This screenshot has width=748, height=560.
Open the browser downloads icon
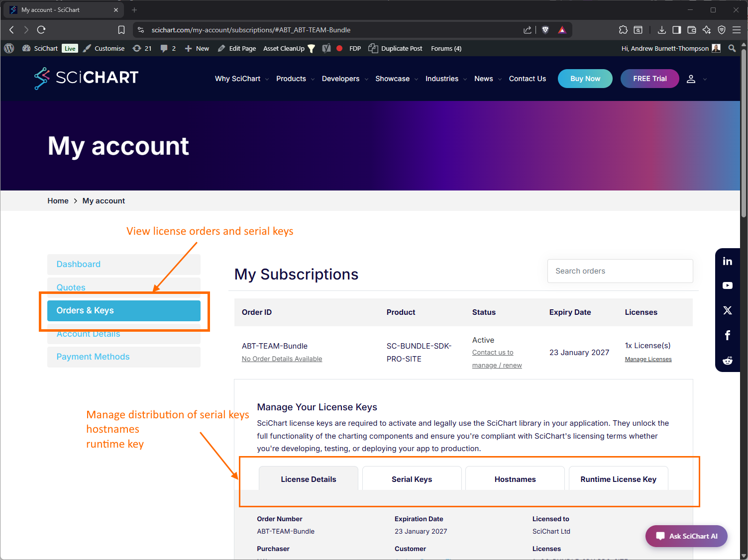(661, 30)
